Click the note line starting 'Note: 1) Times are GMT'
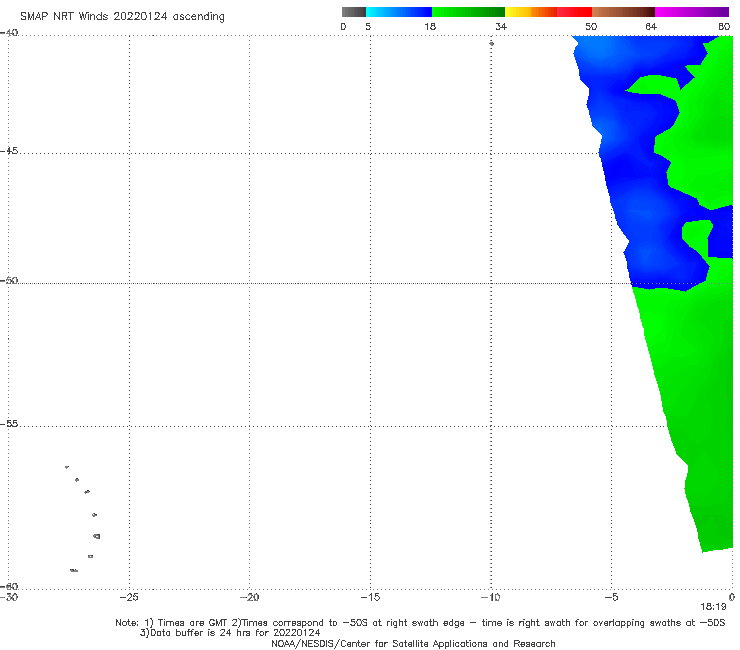 coord(420,623)
